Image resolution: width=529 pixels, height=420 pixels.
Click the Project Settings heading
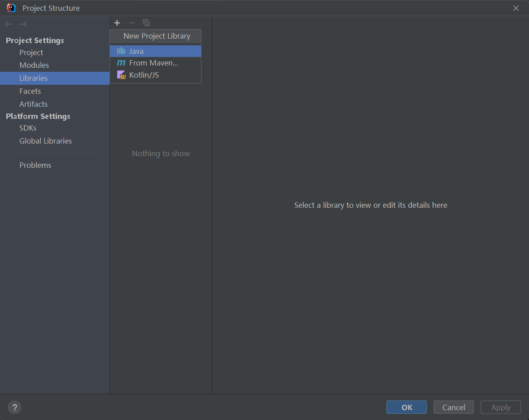point(35,40)
